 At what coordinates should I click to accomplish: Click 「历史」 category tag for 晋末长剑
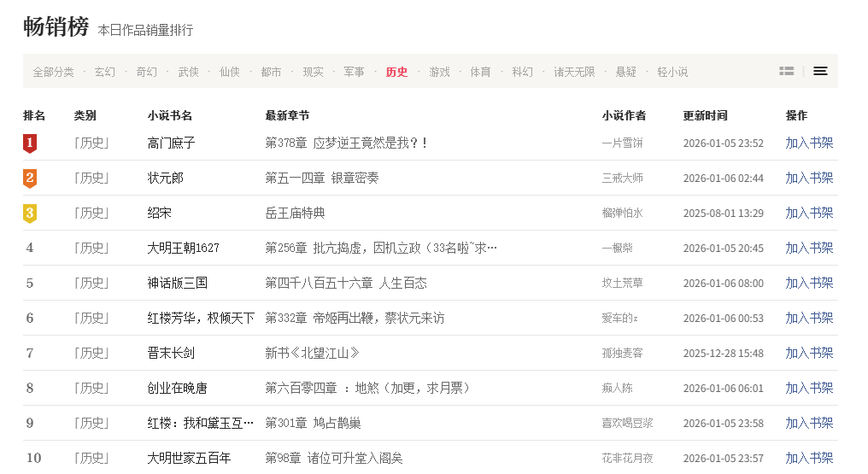(91, 353)
